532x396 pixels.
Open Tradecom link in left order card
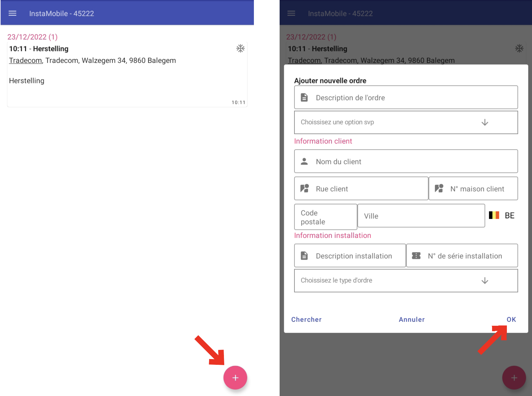point(25,61)
